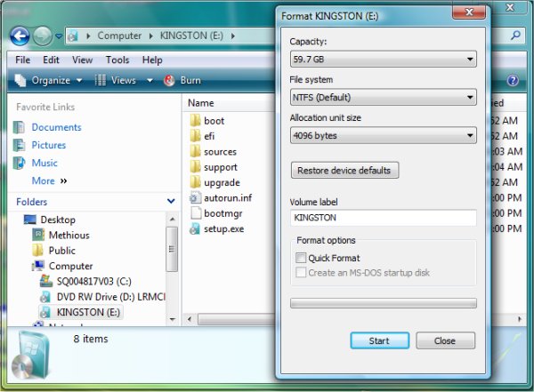The width and height of the screenshot is (534, 392).
Task: Click the search magnifier icon
Action: (x=515, y=36)
